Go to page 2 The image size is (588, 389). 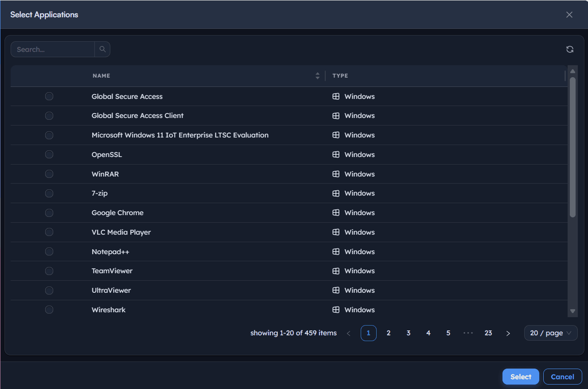click(x=389, y=333)
